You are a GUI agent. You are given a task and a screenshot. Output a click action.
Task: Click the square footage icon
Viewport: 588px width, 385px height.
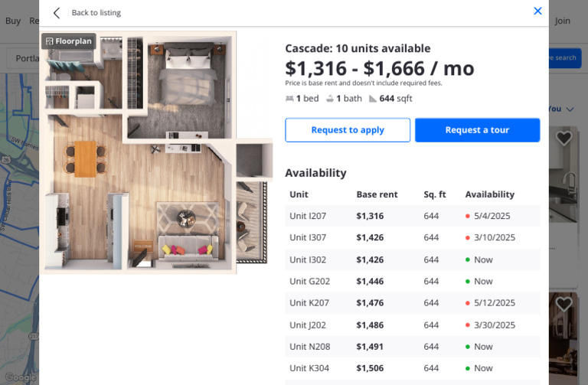pos(373,99)
